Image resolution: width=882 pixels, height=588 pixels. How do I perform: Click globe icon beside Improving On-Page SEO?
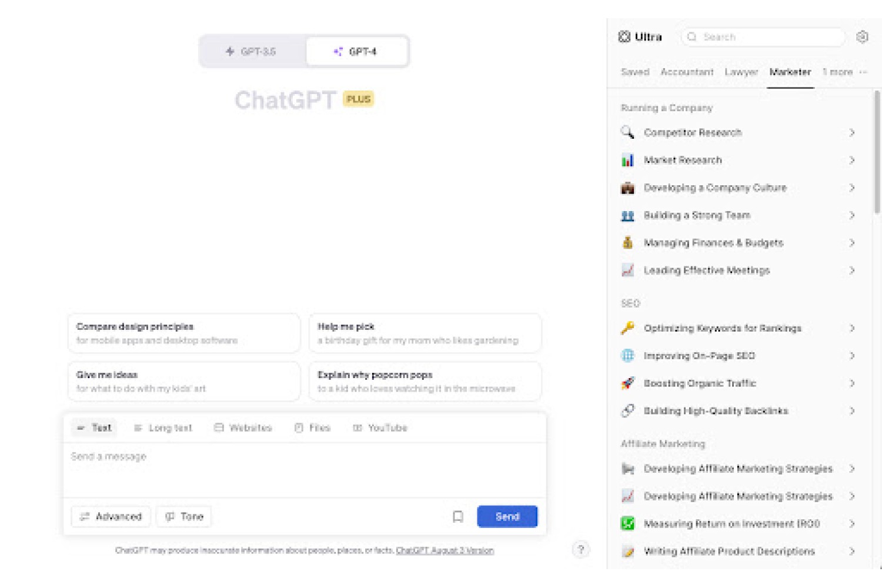pos(628,356)
